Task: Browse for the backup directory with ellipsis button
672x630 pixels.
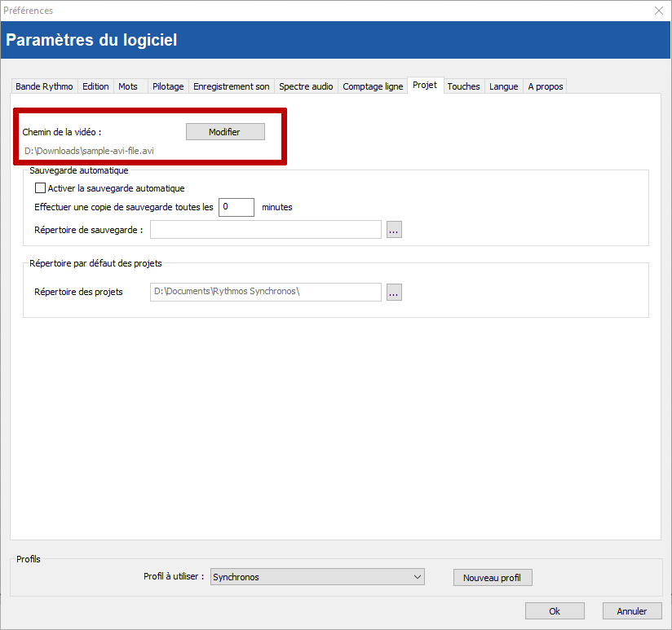Action: (394, 230)
